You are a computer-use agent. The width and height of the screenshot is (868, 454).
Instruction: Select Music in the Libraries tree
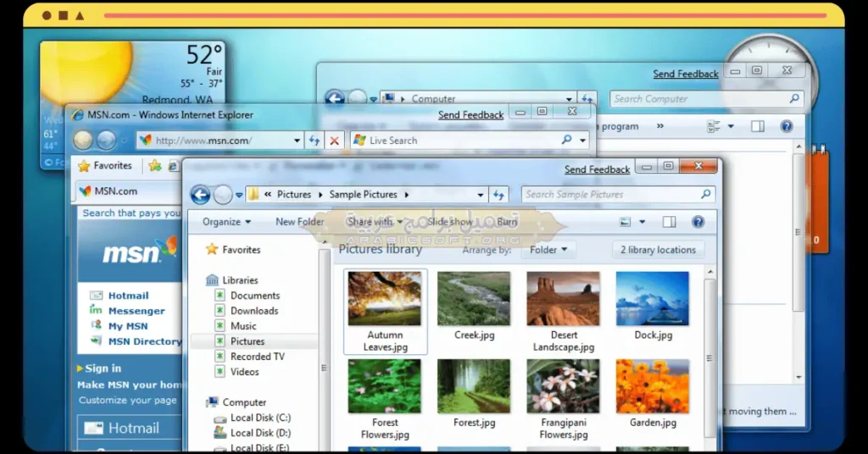point(243,326)
